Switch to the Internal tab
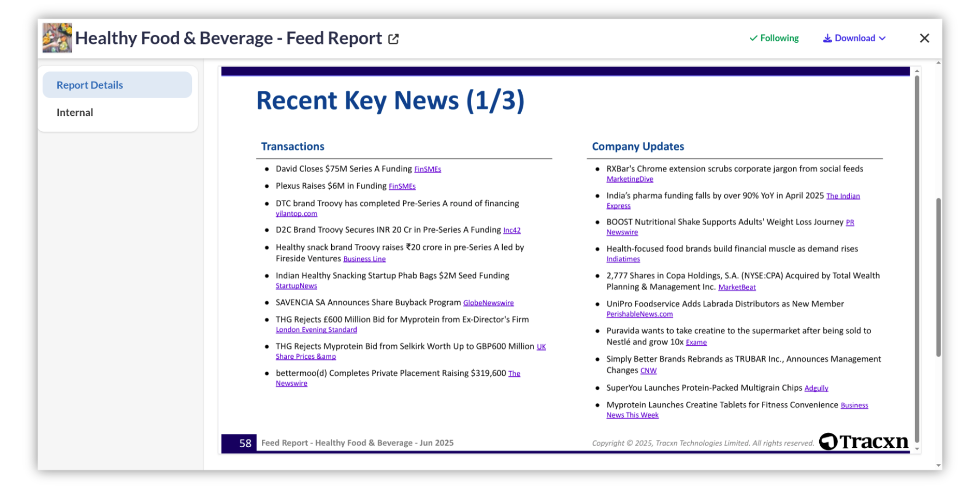The height and width of the screenshot is (490, 980). tap(75, 112)
